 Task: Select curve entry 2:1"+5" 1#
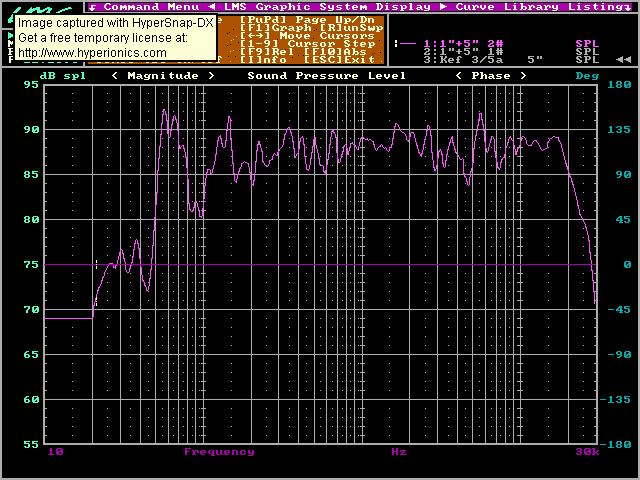[463, 52]
